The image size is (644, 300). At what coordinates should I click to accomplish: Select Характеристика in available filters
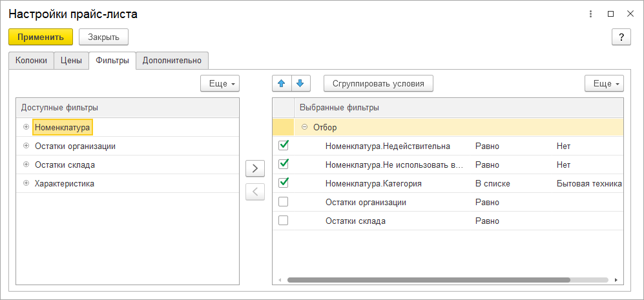click(65, 183)
